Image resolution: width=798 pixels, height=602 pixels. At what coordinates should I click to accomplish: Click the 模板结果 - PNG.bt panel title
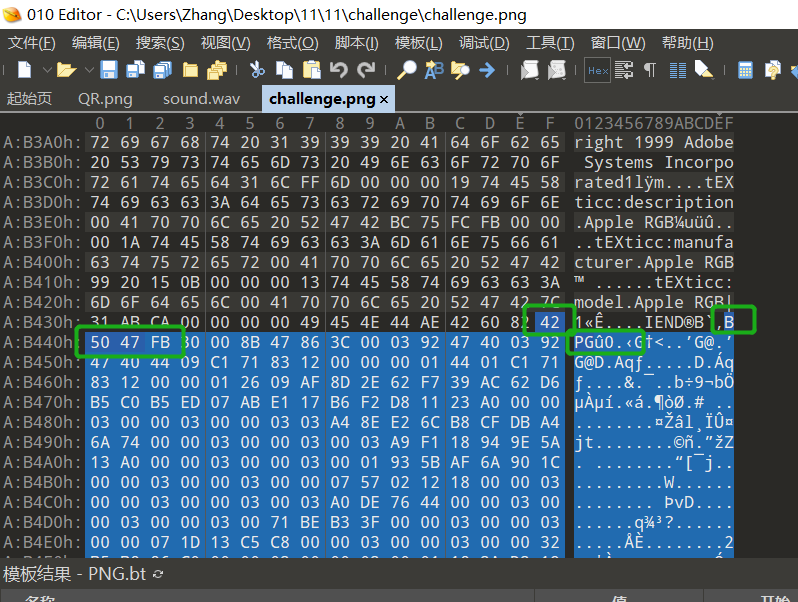click(x=74, y=574)
